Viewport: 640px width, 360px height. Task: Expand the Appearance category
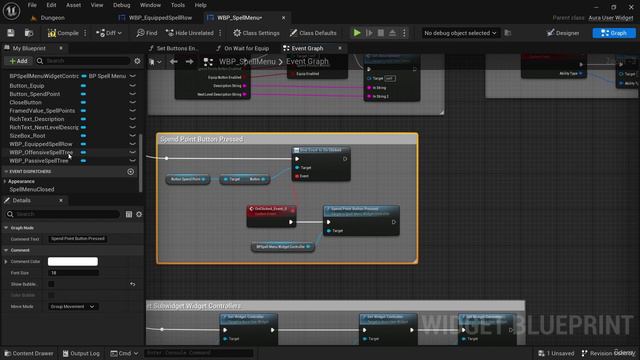coord(5,181)
